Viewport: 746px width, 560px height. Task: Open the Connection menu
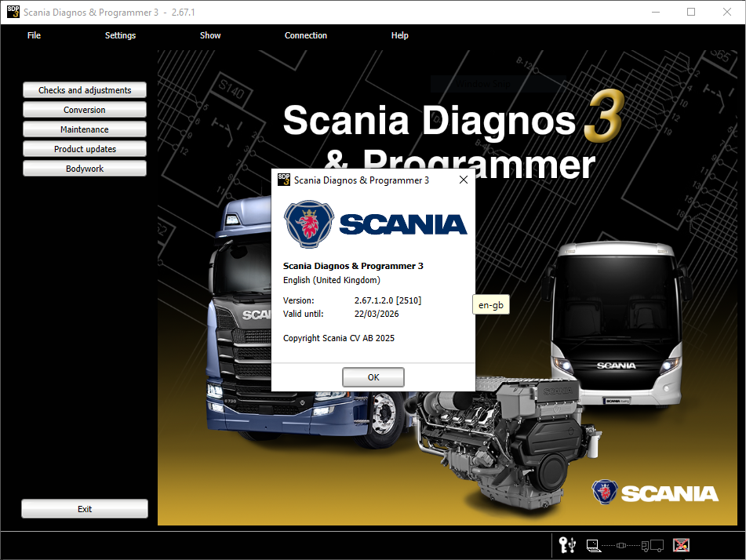[x=305, y=35]
